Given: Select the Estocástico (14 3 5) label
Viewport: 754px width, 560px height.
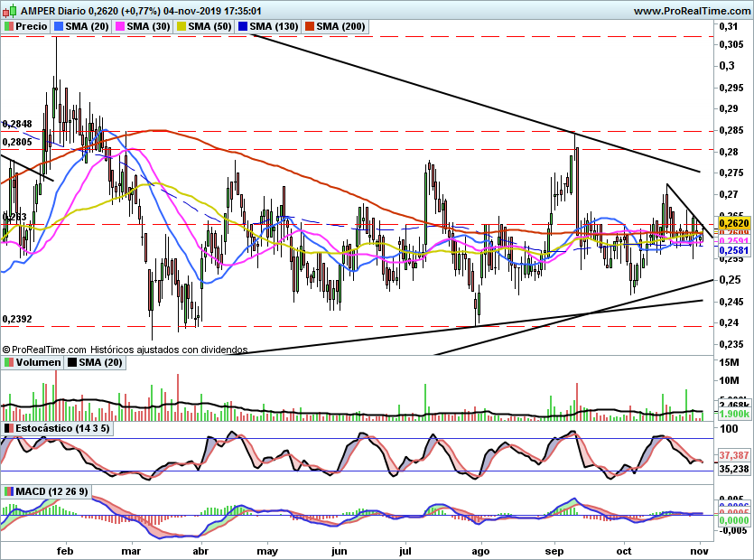Looking at the screenshot, I should 62,428.
